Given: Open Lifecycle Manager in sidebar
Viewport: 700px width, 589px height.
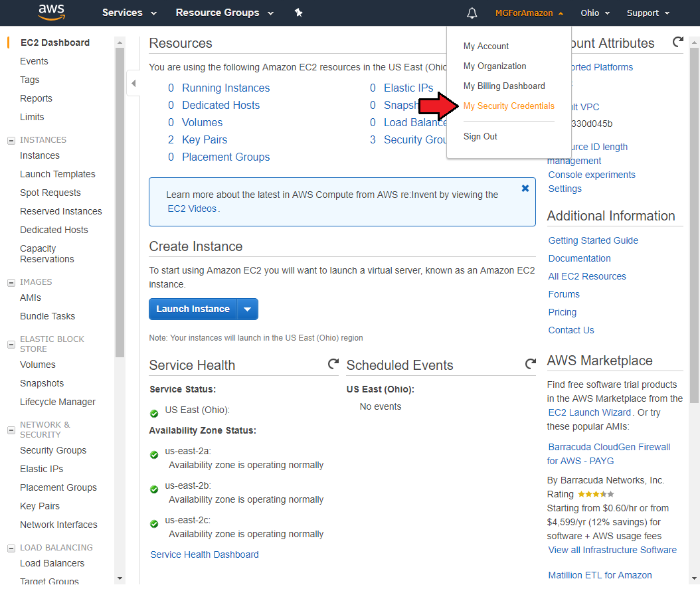Looking at the screenshot, I should click(x=58, y=402).
